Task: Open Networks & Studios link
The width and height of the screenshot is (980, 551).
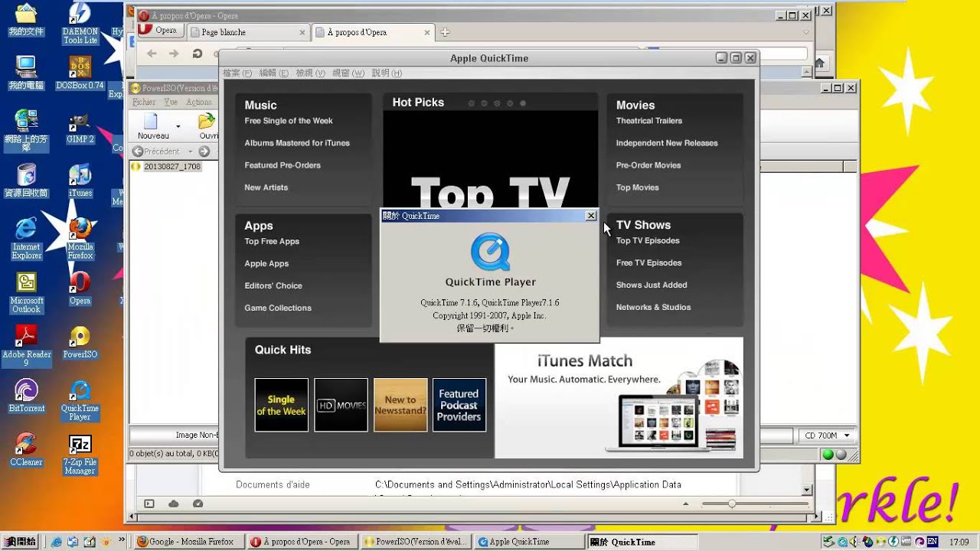Action: pos(653,307)
